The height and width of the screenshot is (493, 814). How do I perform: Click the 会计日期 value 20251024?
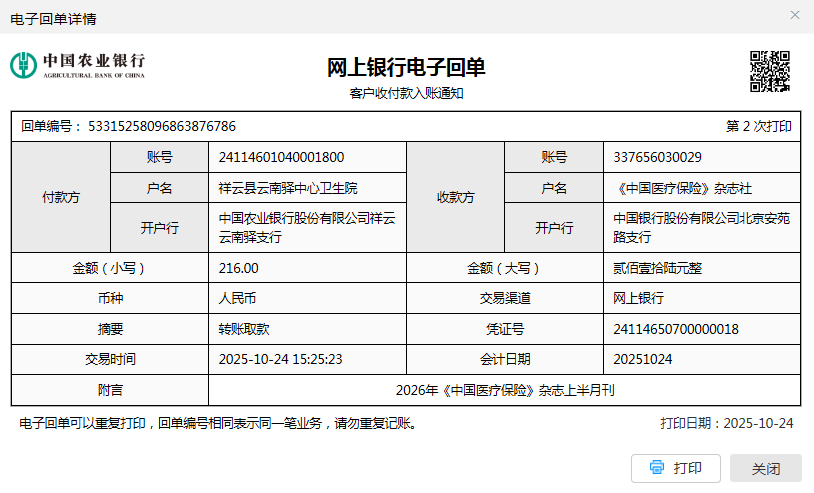[643, 359]
